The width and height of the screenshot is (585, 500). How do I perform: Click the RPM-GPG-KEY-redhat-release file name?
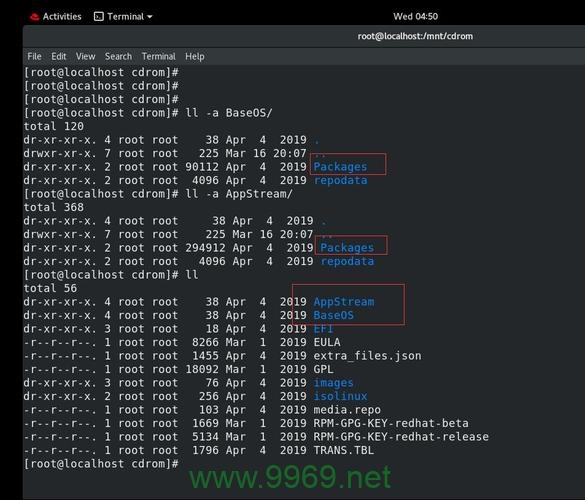[401, 437]
